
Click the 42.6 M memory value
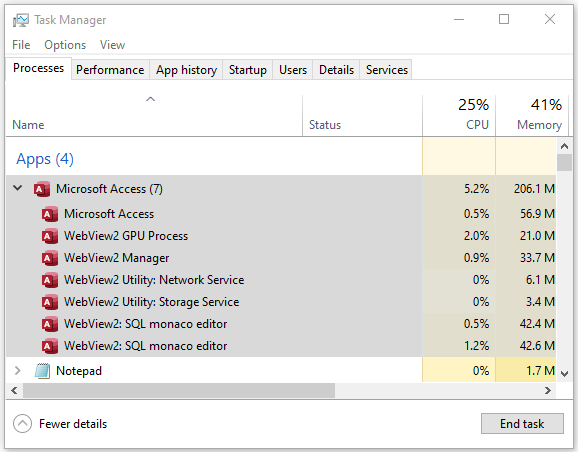pyautogui.click(x=537, y=346)
